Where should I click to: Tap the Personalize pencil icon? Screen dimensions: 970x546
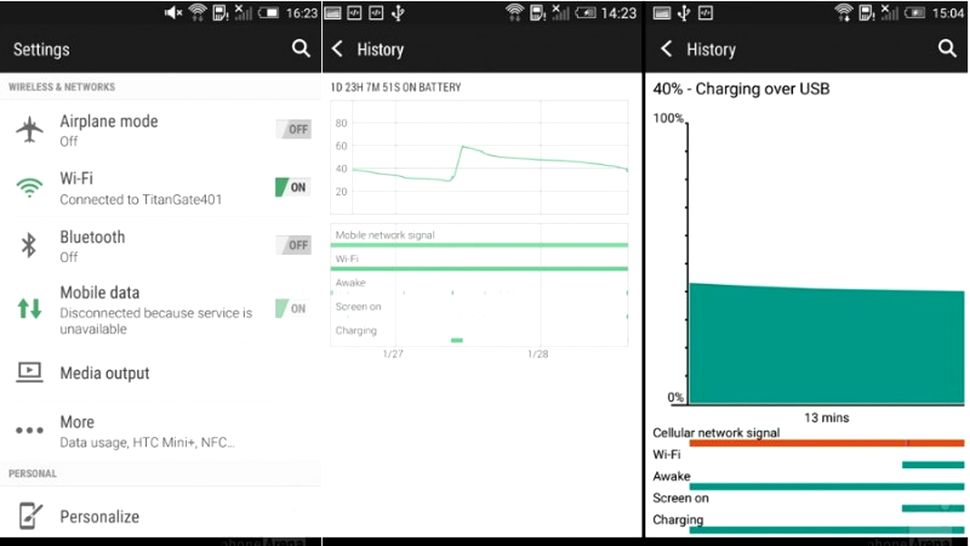[31, 515]
